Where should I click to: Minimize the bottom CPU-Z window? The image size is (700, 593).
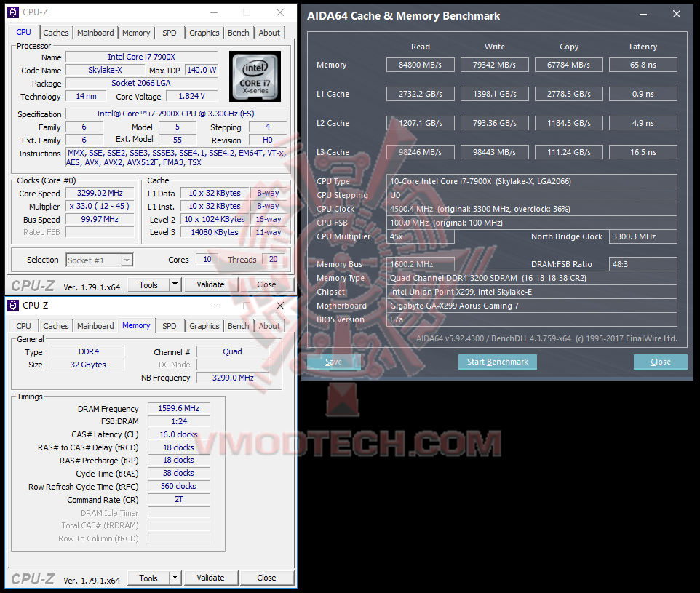(x=214, y=306)
